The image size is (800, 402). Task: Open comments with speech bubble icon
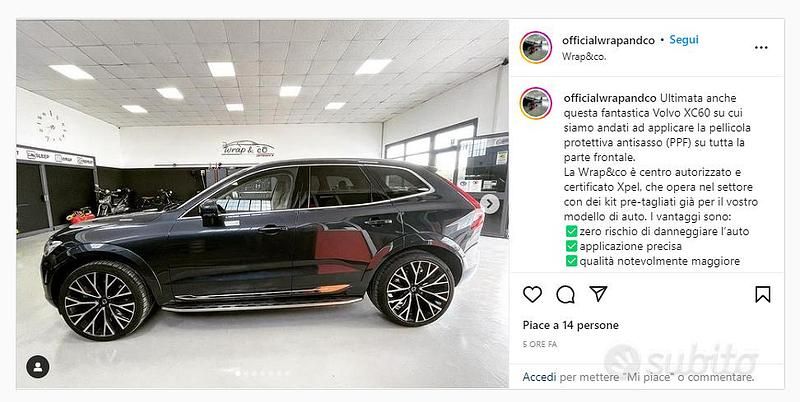click(x=565, y=294)
